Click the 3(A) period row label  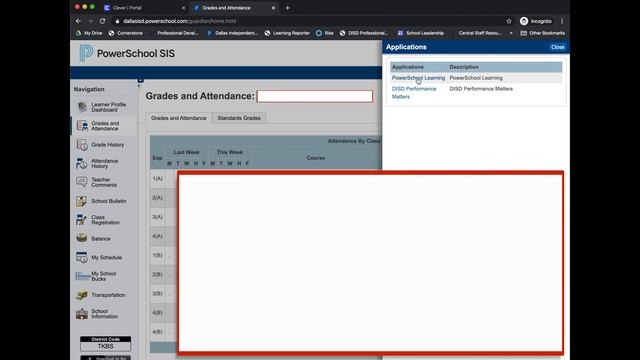pyautogui.click(x=158, y=217)
